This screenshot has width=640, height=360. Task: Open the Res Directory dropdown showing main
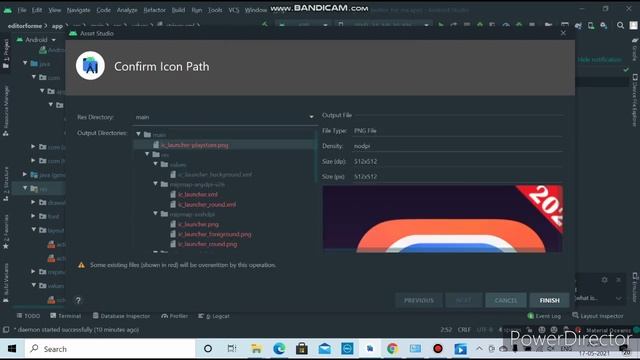pos(224,117)
